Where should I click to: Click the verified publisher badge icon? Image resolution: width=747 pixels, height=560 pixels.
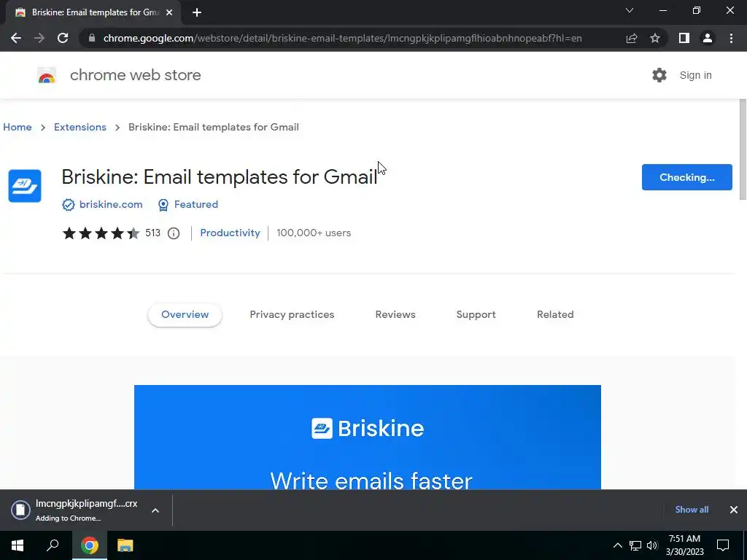pyautogui.click(x=68, y=205)
